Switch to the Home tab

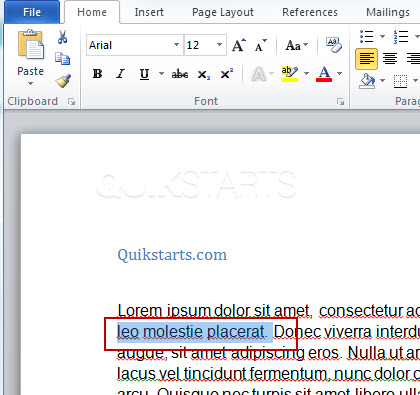point(92,12)
